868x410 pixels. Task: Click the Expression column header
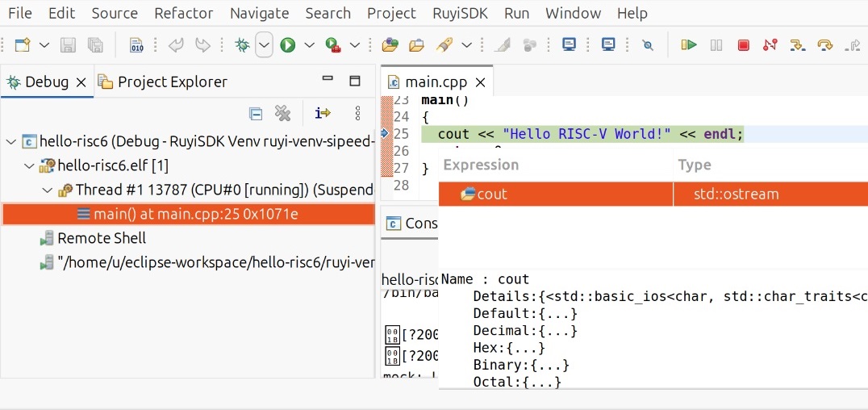(481, 165)
